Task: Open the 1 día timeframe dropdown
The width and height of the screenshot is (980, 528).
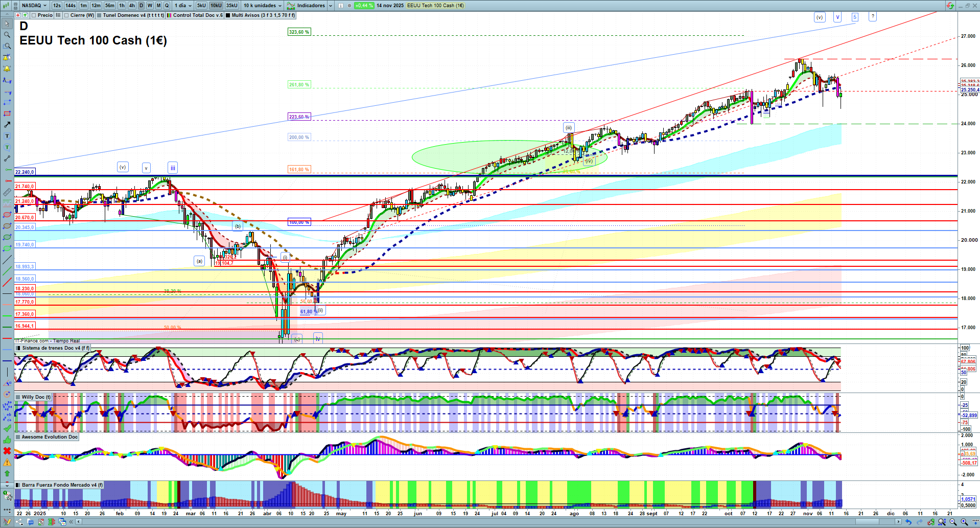Action: [x=183, y=6]
